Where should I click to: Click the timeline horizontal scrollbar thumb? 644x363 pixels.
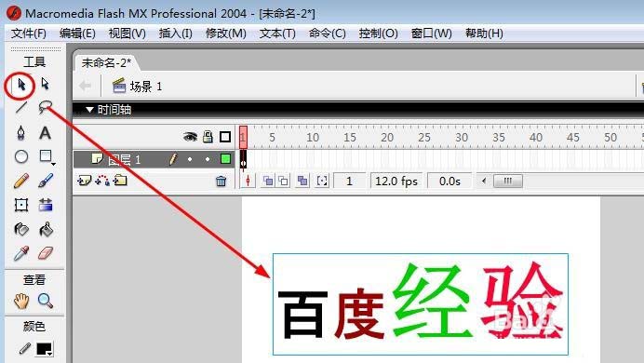tap(507, 181)
